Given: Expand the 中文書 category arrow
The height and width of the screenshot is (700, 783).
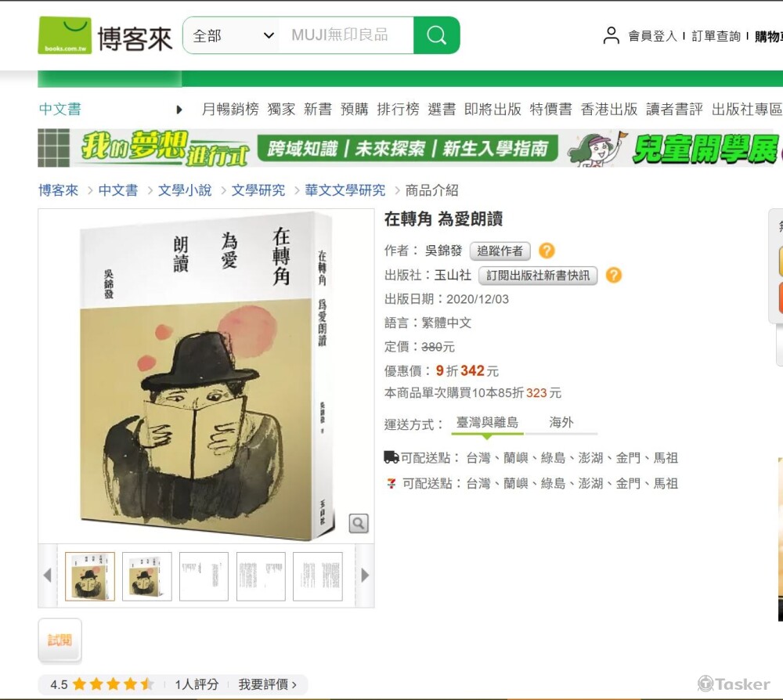Looking at the screenshot, I should [179, 110].
